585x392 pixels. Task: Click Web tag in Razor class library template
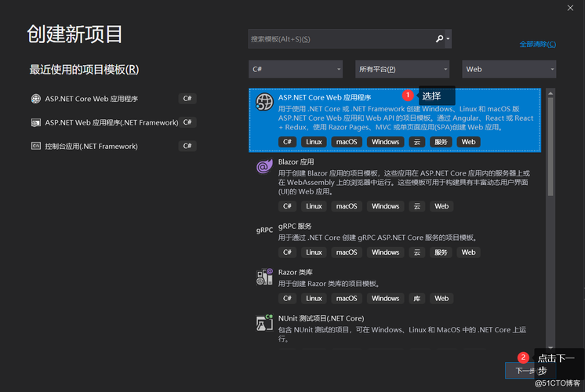pos(441,299)
